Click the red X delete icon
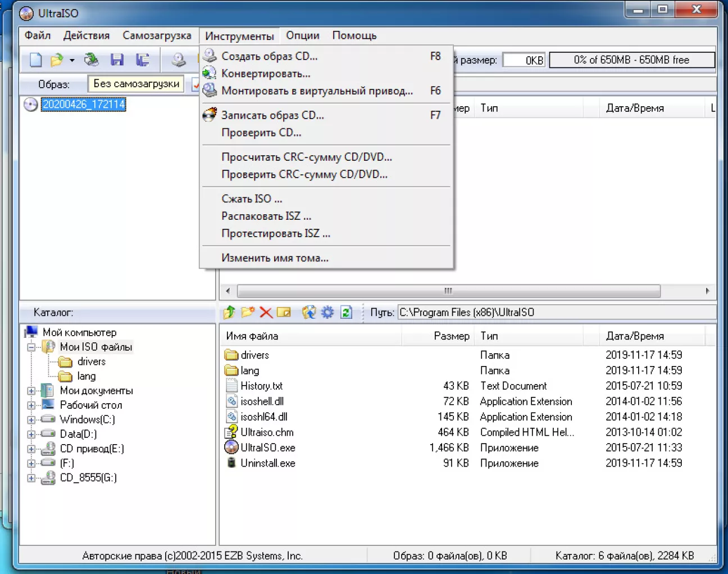Image resolution: width=728 pixels, height=574 pixels. click(x=266, y=313)
